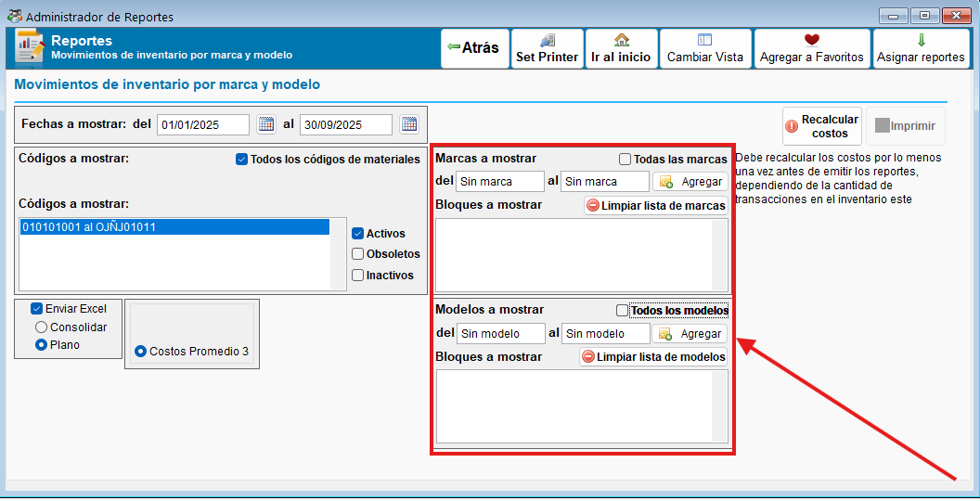Click the Marcas a mostrar label

[486, 159]
